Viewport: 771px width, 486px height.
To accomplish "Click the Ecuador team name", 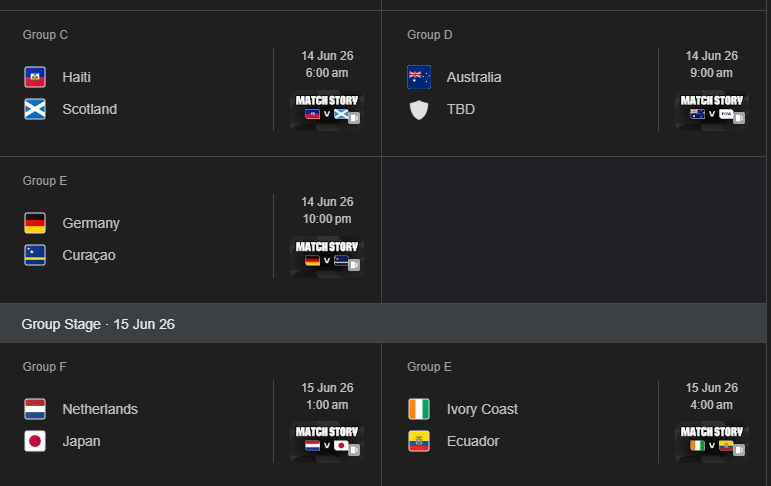I will pyautogui.click(x=472, y=441).
